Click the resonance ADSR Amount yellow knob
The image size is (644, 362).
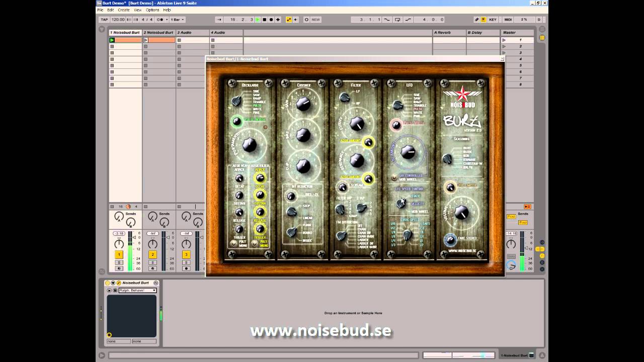coord(368,179)
